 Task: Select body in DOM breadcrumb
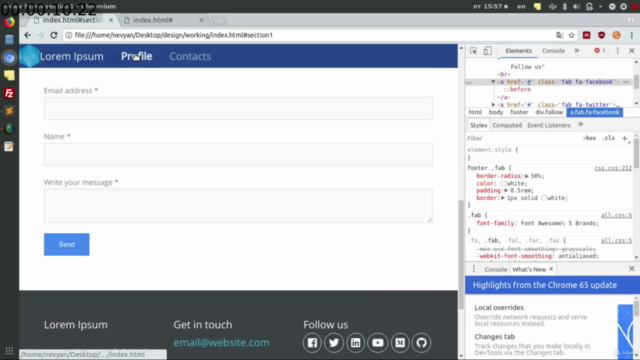tap(496, 112)
